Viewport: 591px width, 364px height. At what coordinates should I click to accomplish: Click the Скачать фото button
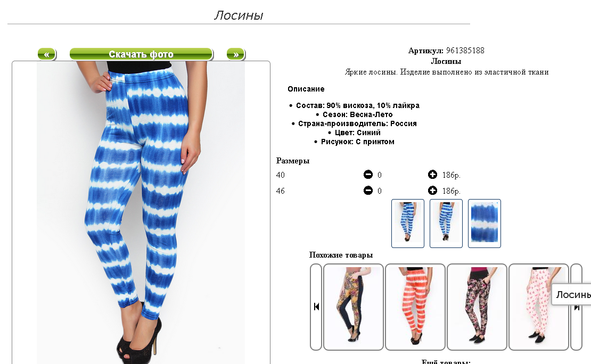click(x=141, y=54)
